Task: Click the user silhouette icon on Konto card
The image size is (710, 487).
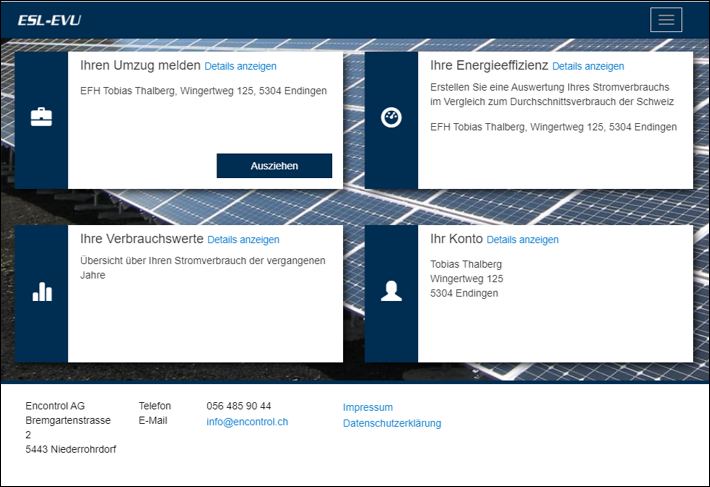Action: [391, 291]
